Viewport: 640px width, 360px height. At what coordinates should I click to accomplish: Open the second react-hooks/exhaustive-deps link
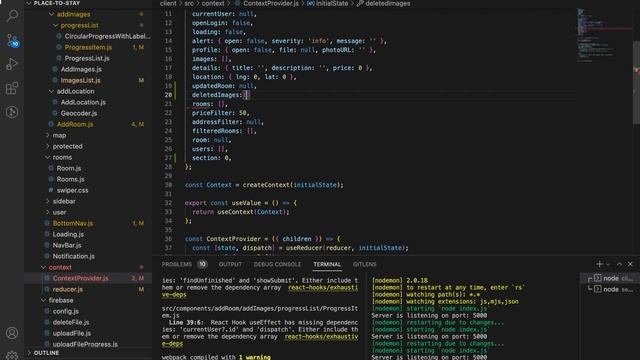321,337
